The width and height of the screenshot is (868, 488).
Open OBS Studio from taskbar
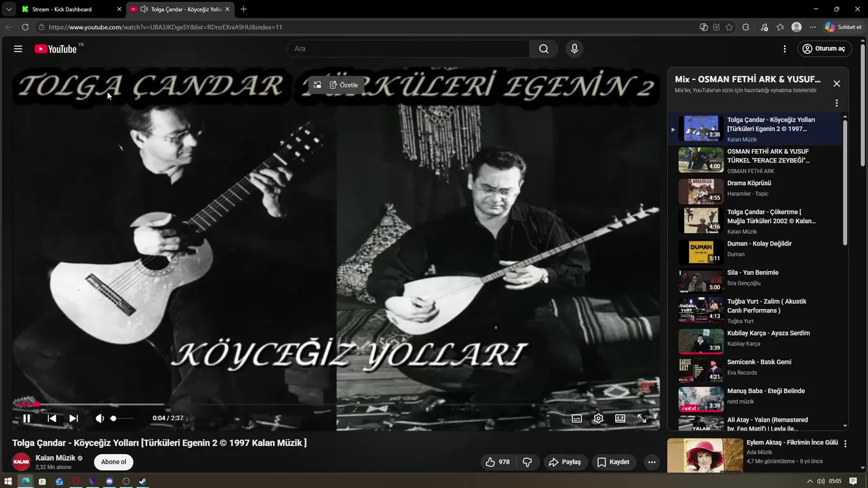[126, 481]
